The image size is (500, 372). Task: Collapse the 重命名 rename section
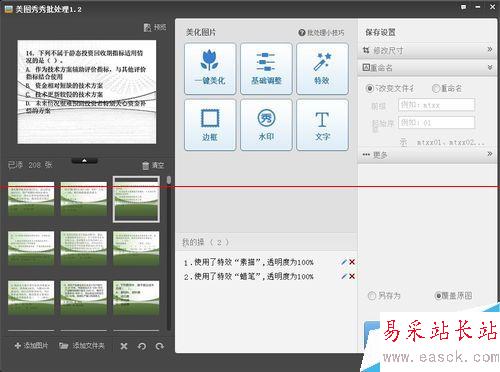(x=427, y=68)
